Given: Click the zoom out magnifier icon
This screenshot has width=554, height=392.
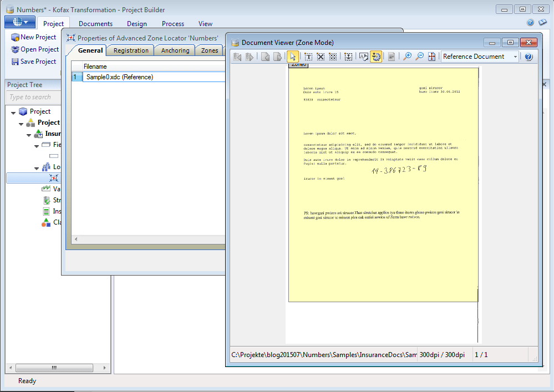Looking at the screenshot, I should point(419,57).
